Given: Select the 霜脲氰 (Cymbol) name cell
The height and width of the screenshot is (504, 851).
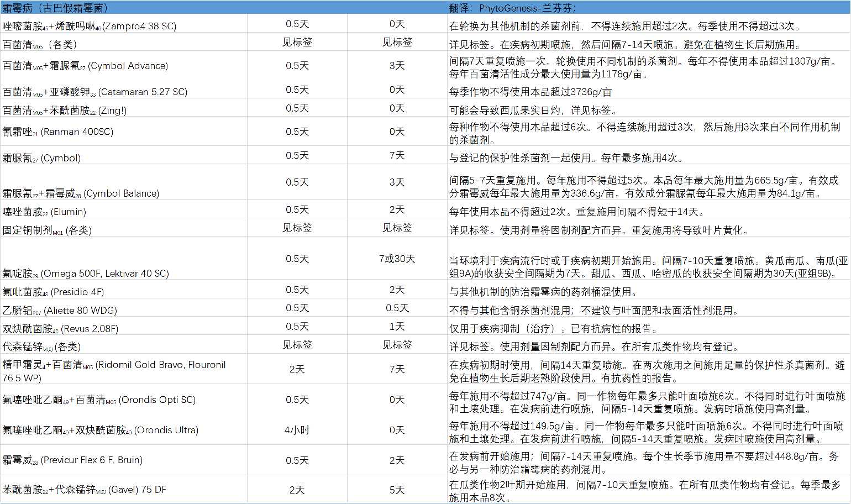Looking at the screenshot, I should point(41,158).
